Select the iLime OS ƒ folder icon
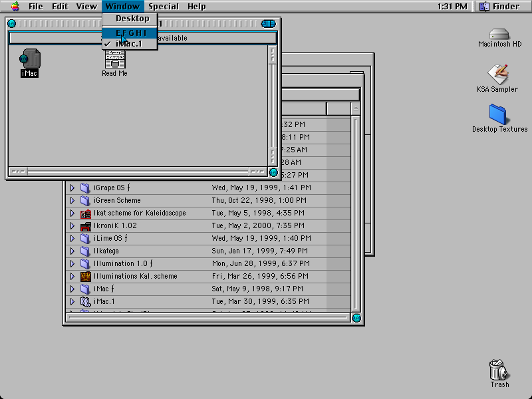This screenshot has width=532, height=399. (85, 238)
